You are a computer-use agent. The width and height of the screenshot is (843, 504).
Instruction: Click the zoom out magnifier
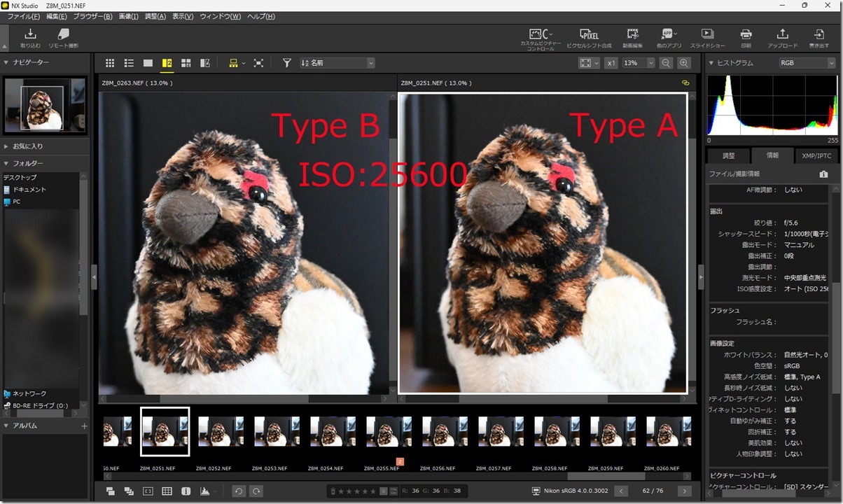coord(666,63)
